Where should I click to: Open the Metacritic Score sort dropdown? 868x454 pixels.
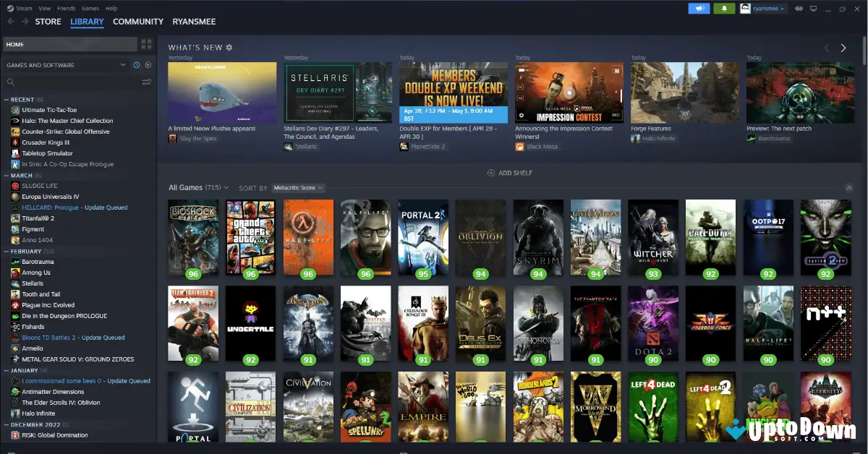pyautogui.click(x=296, y=187)
